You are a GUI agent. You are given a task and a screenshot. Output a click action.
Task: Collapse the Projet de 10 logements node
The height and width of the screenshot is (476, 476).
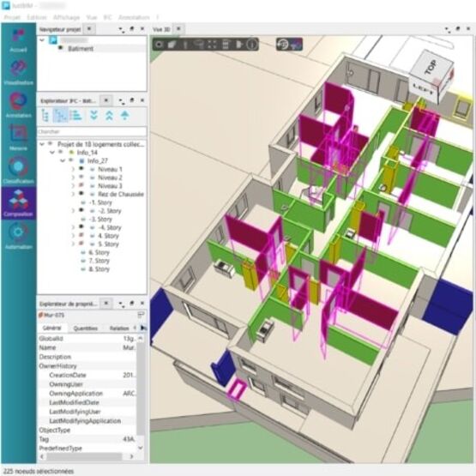[x=42, y=144]
